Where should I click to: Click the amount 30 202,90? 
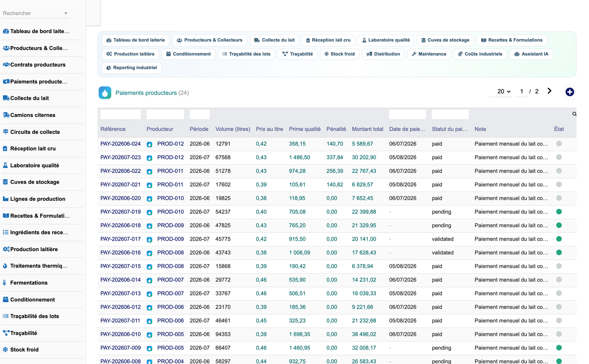click(x=364, y=157)
